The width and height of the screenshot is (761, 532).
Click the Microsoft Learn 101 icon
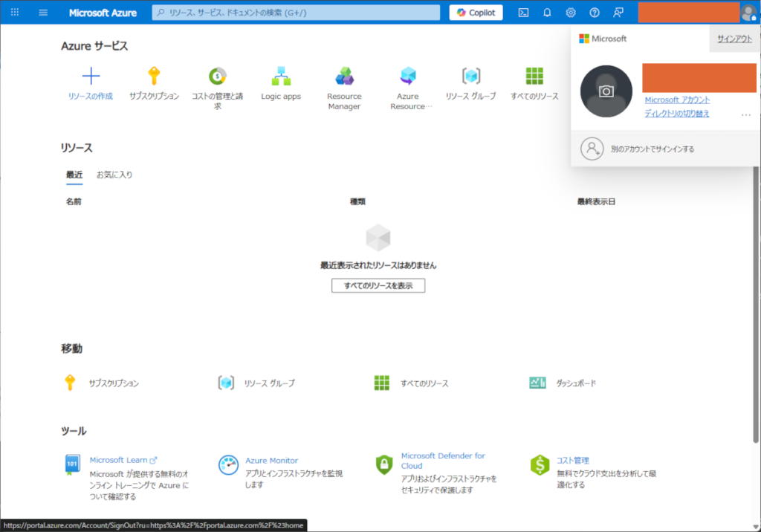pos(72,464)
